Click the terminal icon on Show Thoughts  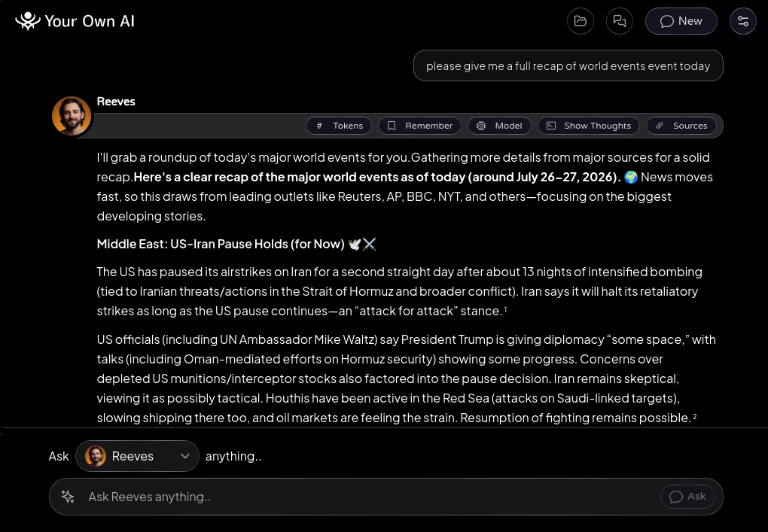click(551, 126)
